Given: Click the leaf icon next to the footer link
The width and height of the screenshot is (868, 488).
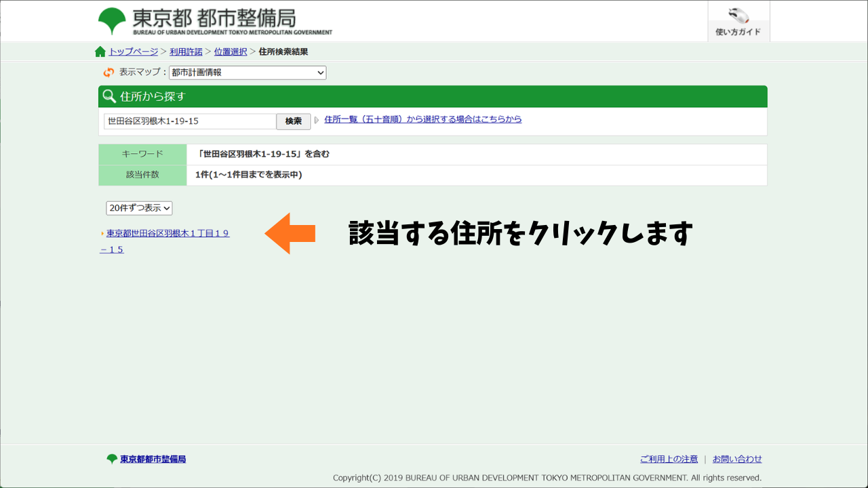Looking at the screenshot, I should tap(113, 459).
